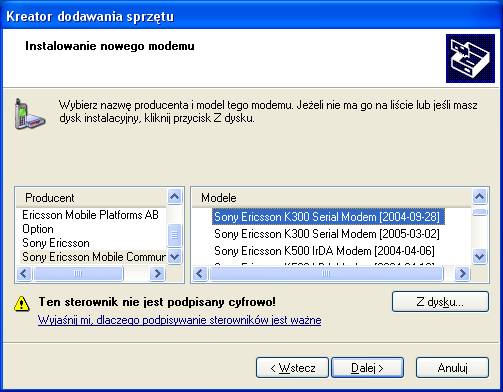Screen dimensions: 503x392
Task: Click the Producent list left arrow
Action: [24, 274]
